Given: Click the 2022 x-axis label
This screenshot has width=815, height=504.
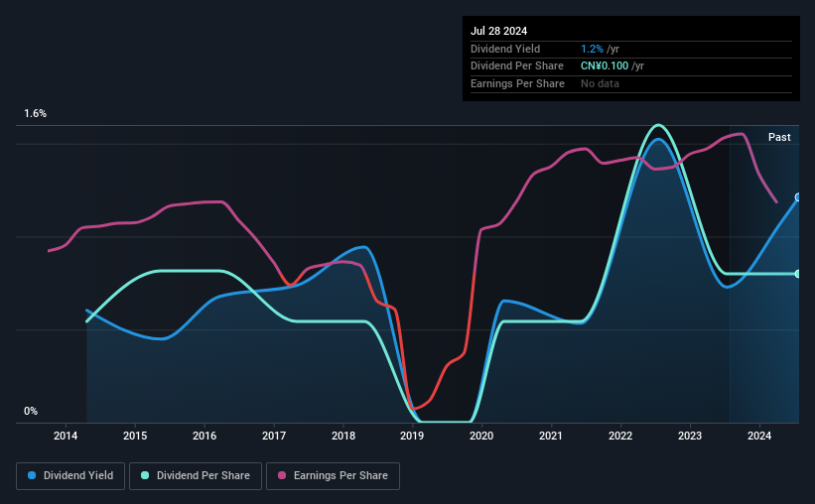Looking at the screenshot, I should [620, 436].
